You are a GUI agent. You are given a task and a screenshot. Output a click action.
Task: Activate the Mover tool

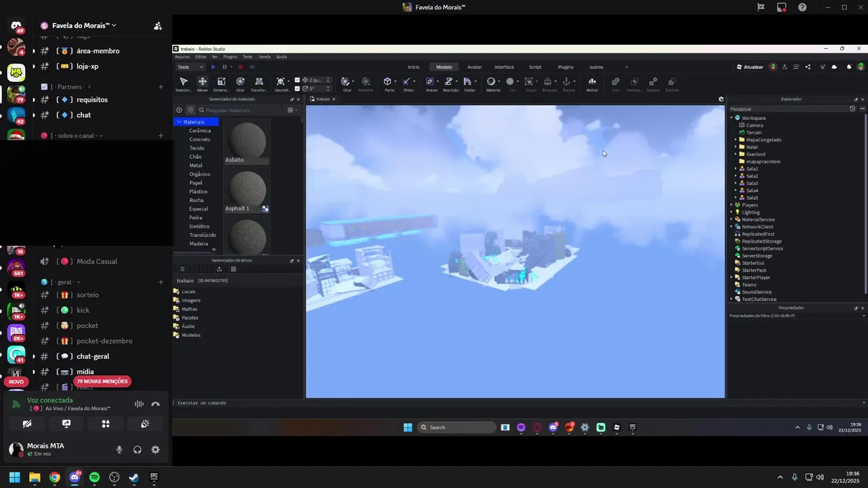tap(202, 84)
